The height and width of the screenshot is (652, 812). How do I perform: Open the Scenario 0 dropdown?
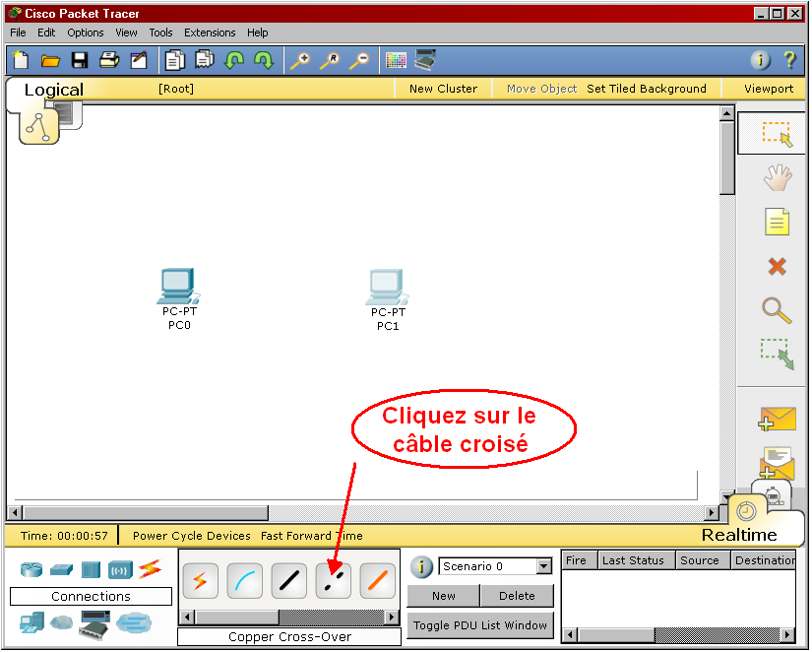click(543, 566)
